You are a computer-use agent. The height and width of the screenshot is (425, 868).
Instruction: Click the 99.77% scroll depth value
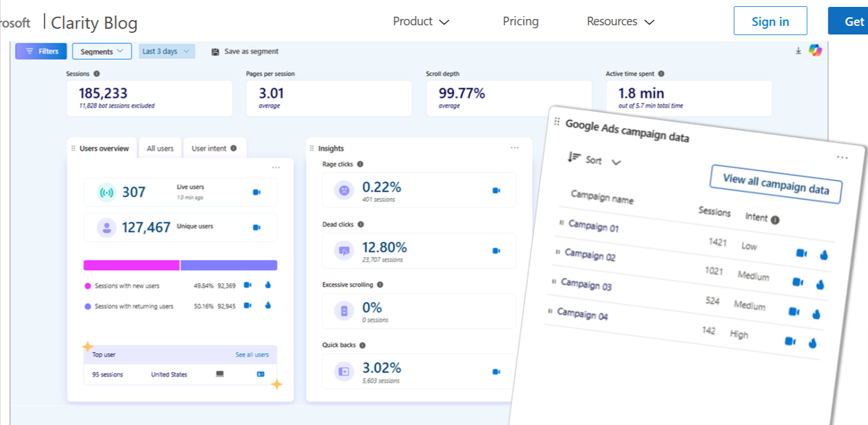(462, 93)
